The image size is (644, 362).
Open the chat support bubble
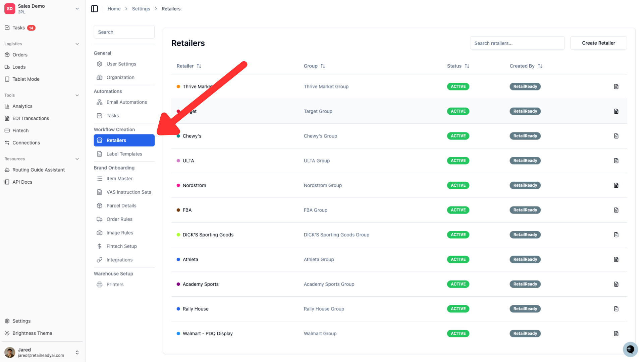tap(630, 349)
